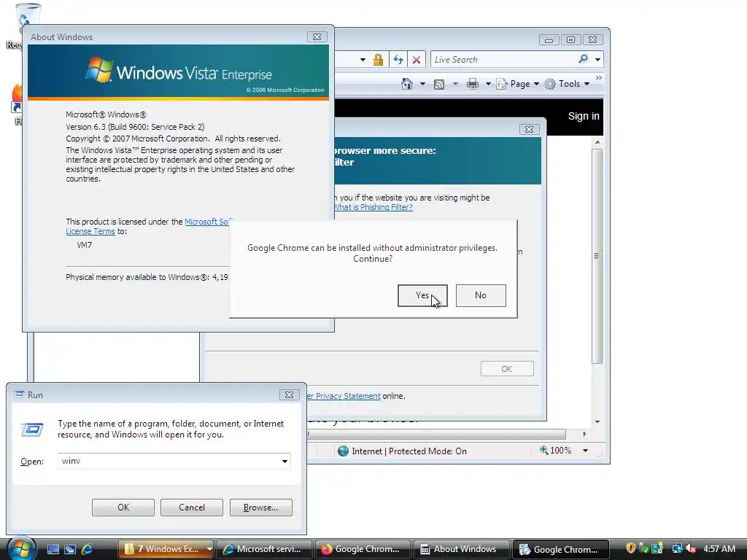
Task: Click Internet Protected Mode status globe icon
Action: 343,451
